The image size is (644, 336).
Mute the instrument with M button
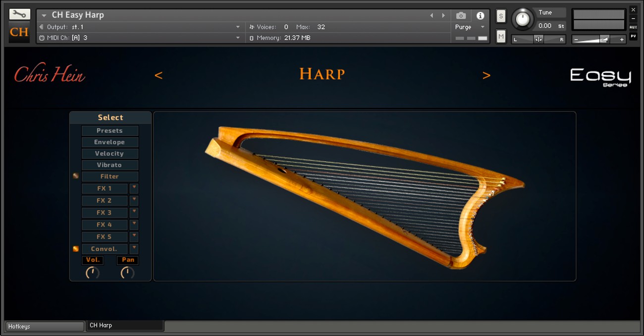(x=501, y=36)
